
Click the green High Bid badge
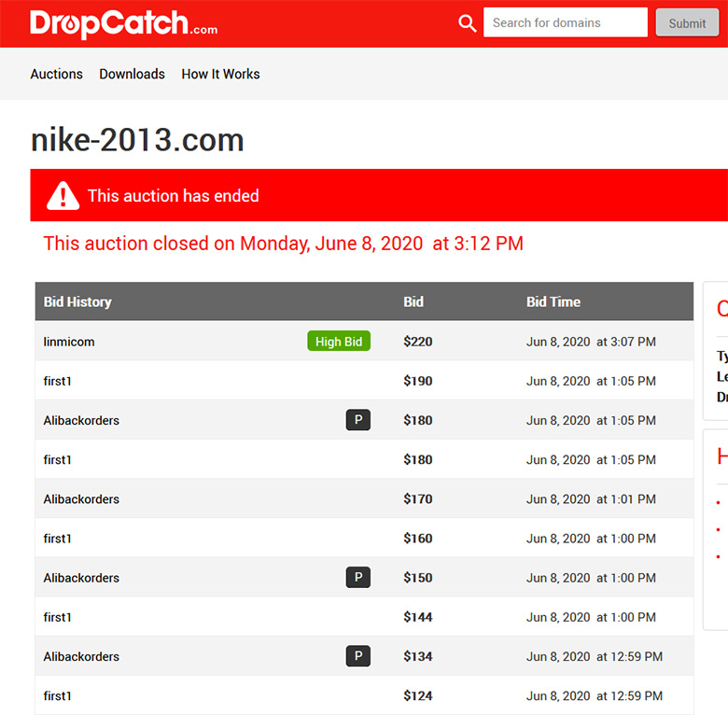pos(339,342)
